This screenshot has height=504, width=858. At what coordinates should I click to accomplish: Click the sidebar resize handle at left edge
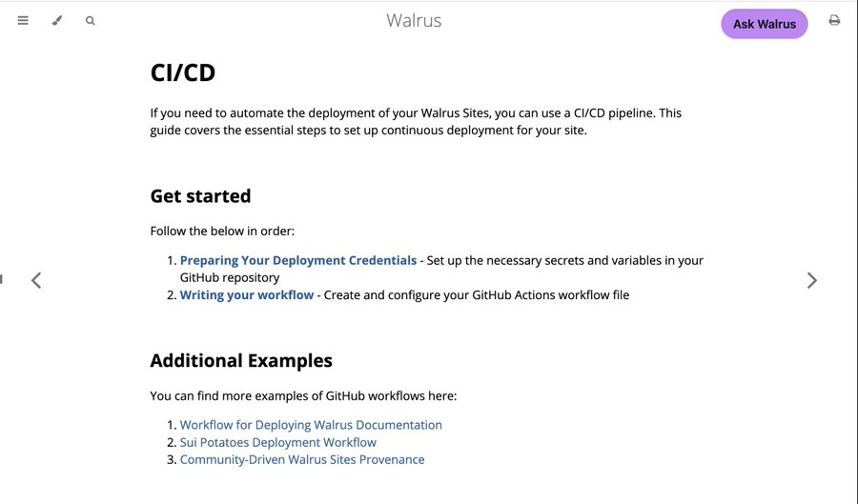(x=1, y=279)
